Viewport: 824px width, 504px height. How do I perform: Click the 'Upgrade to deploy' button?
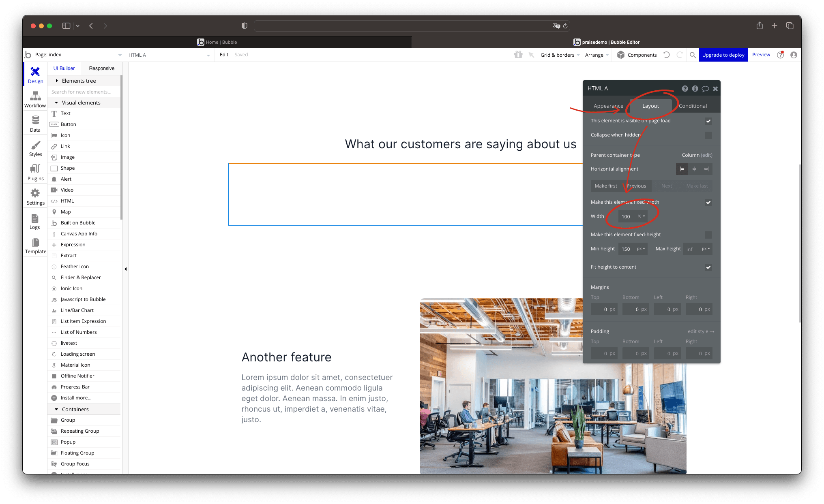coord(723,55)
